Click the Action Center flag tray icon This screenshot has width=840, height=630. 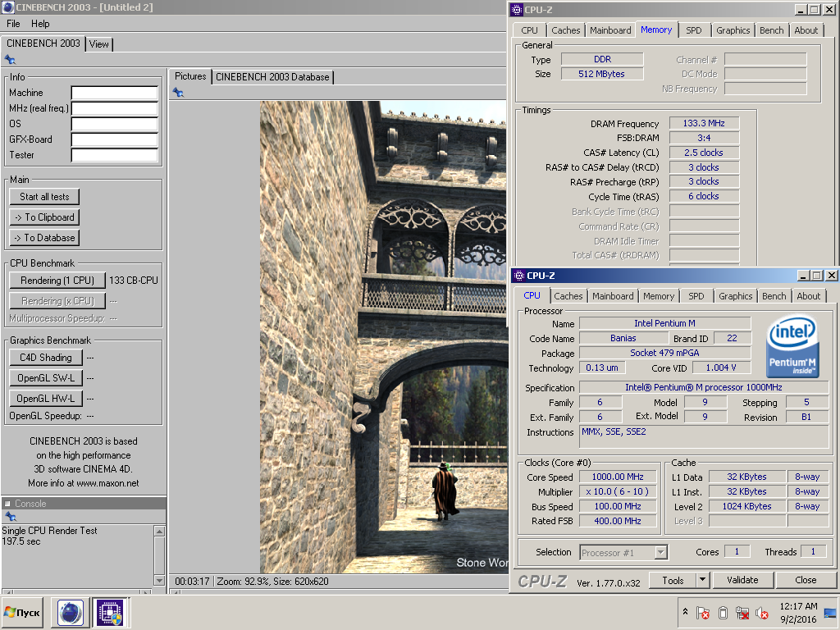click(702, 613)
